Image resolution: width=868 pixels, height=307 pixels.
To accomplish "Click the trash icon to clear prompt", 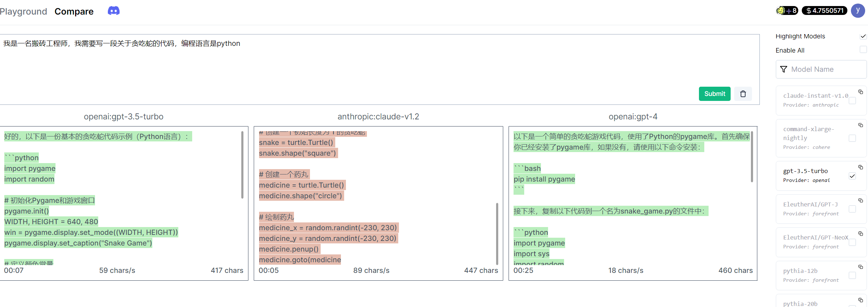I will 743,94.
